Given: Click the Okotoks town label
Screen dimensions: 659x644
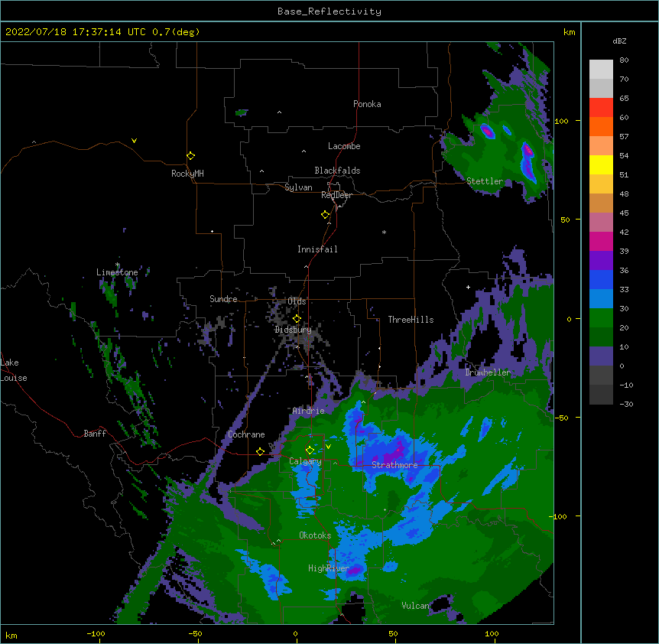Looking at the screenshot, I should coord(315,535).
